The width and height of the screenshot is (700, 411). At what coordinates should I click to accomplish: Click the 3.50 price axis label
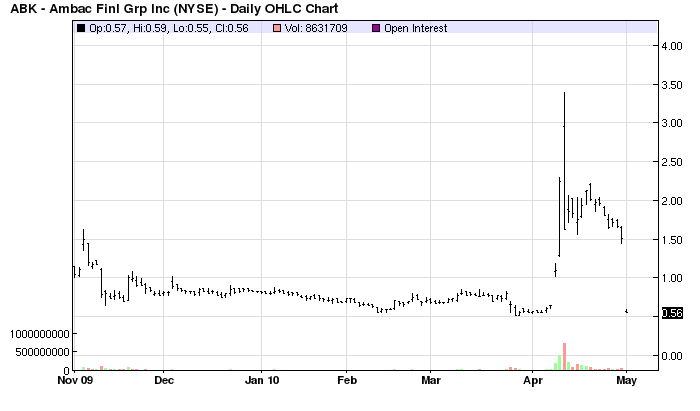point(672,85)
